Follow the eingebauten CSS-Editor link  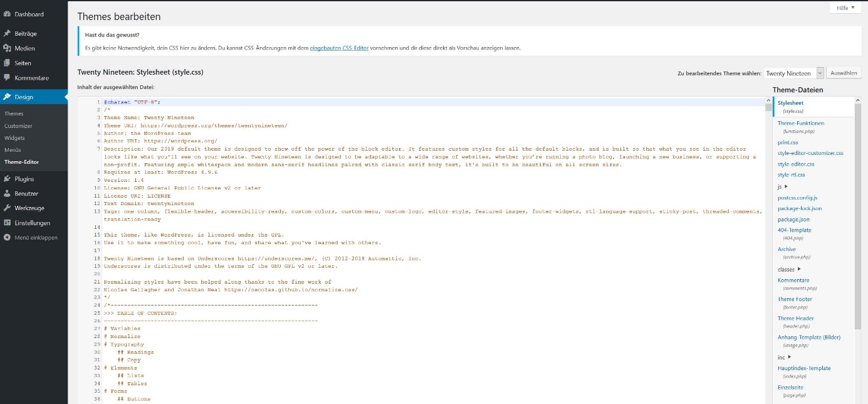(339, 48)
